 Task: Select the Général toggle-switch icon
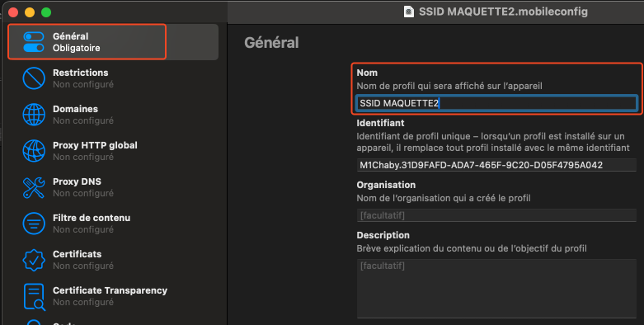tap(34, 42)
